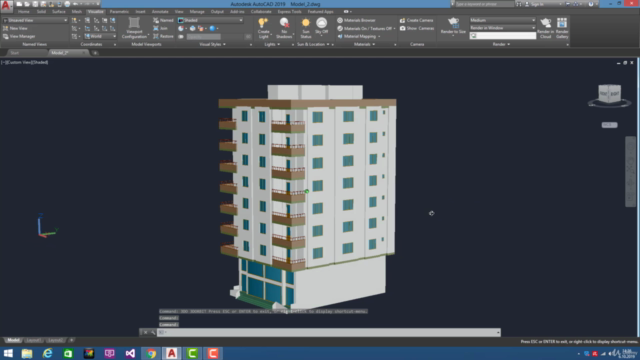Screen dimensions: 640x360
Task: Switch to the Solid ribbon tab
Action: tap(41, 11)
